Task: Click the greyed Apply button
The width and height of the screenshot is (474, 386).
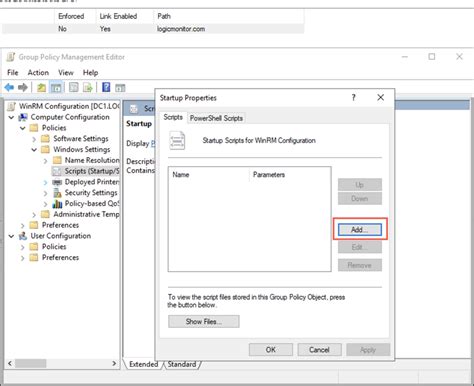Action: pos(368,350)
